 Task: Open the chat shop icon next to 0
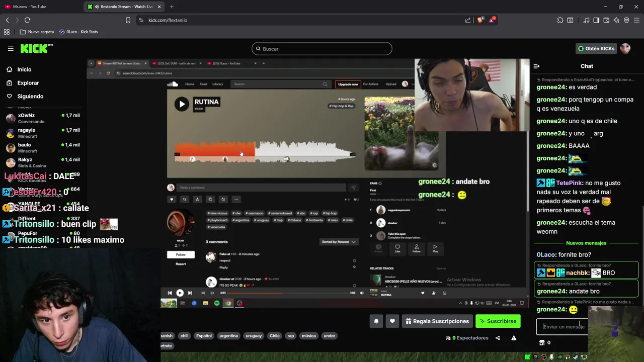pos(542,343)
